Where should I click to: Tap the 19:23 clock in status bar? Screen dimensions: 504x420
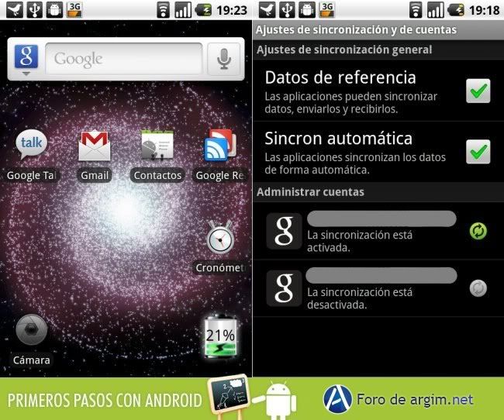pyautogui.click(x=232, y=10)
